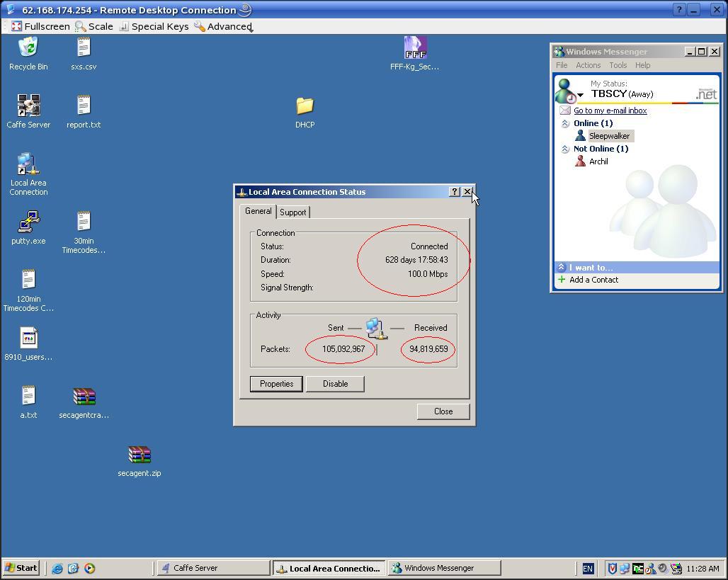Click the Properties button
The image size is (728, 580).
point(276,384)
